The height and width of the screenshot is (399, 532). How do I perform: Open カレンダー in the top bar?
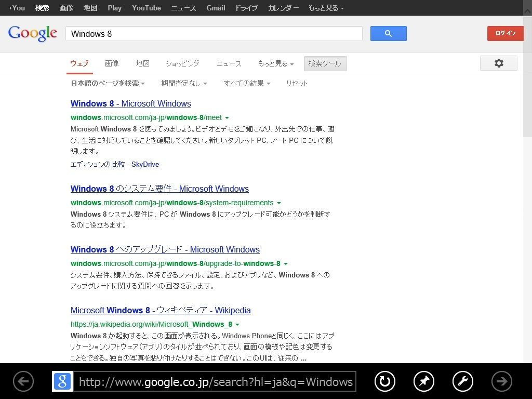(x=283, y=8)
